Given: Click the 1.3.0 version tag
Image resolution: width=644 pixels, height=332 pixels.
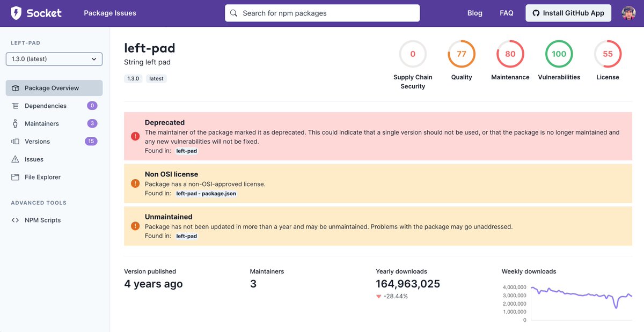Looking at the screenshot, I should (x=133, y=78).
